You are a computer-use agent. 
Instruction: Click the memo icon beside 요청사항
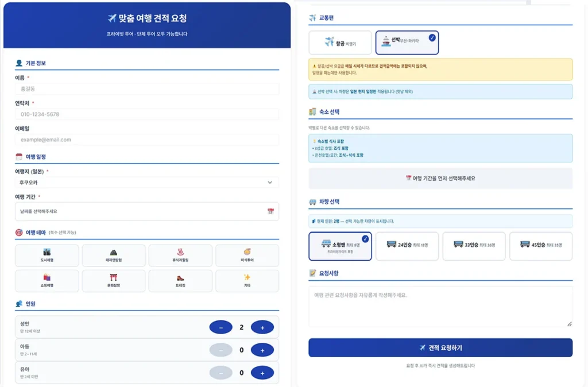tap(312, 273)
